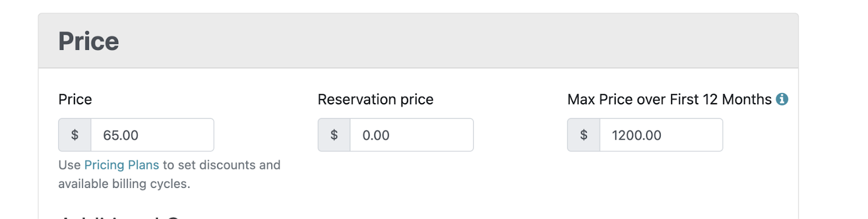Click the large Price panel heading

[x=88, y=41]
